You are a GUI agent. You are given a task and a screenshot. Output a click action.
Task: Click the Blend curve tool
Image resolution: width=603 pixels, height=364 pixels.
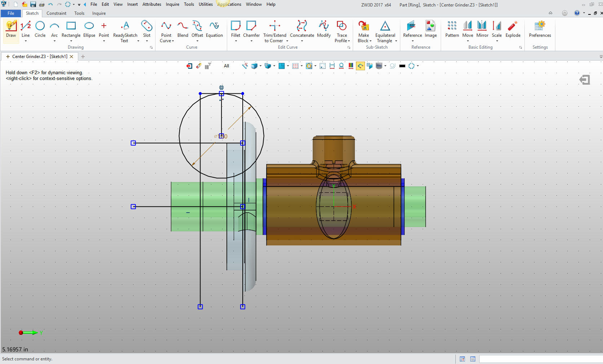182,29
